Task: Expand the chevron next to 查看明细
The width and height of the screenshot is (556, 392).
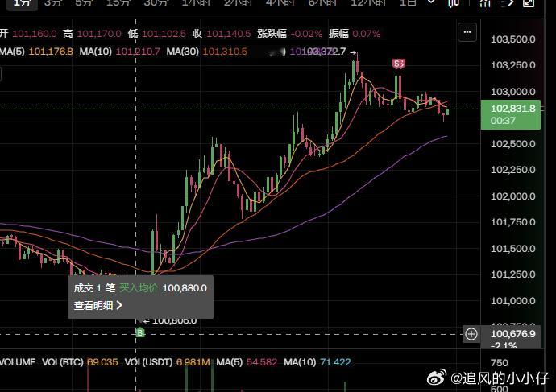Action: click(119, 305)
